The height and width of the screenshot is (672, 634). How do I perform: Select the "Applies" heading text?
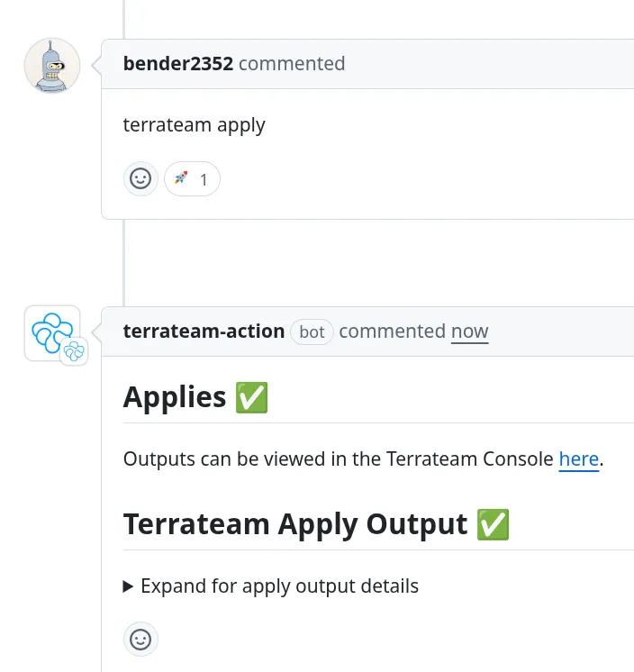[175, 397]
